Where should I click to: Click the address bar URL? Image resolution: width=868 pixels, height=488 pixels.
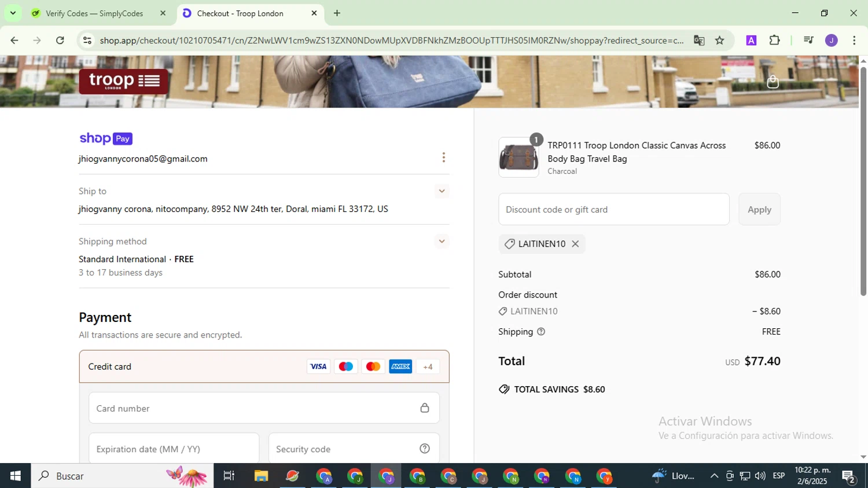tap(391, 40)
